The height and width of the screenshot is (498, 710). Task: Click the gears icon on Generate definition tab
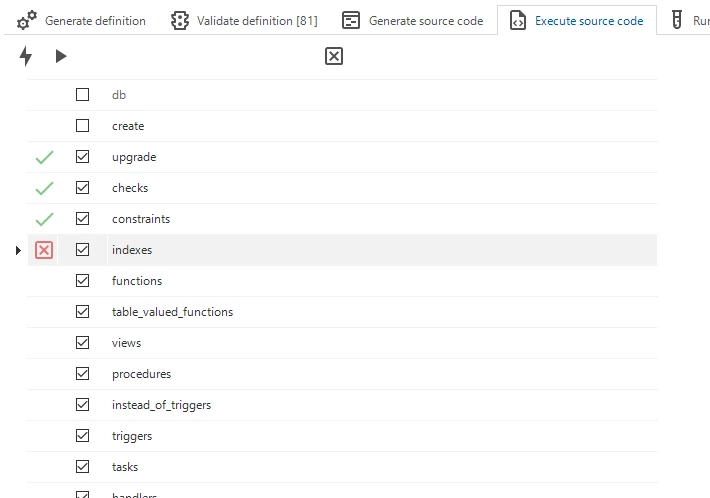tap(28, 20)
